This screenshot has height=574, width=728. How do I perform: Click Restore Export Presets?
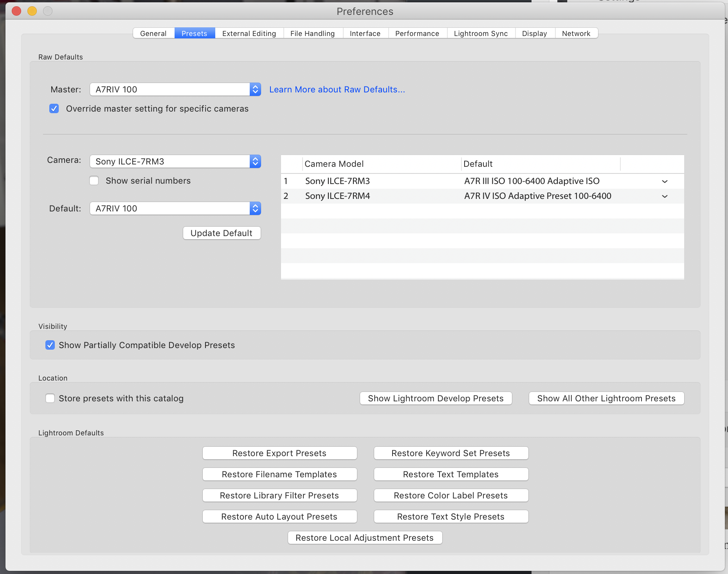[x=279, y=453]
